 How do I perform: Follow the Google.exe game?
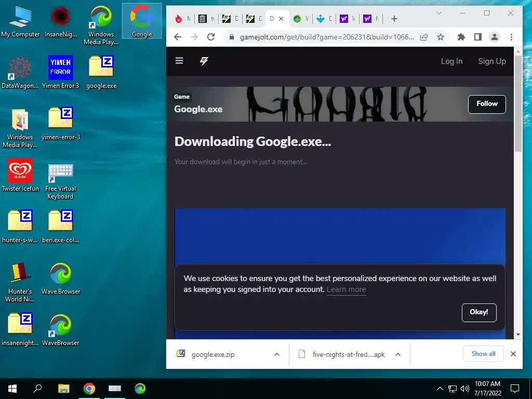(x=487, y=104)
